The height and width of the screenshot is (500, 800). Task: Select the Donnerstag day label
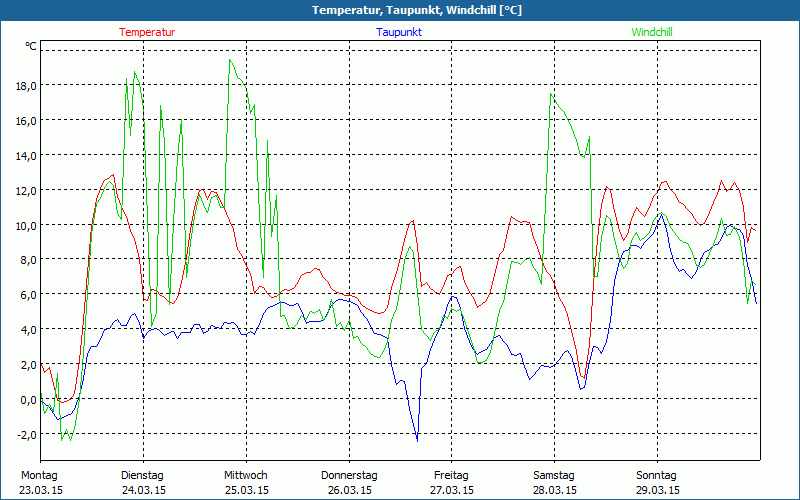349,475
